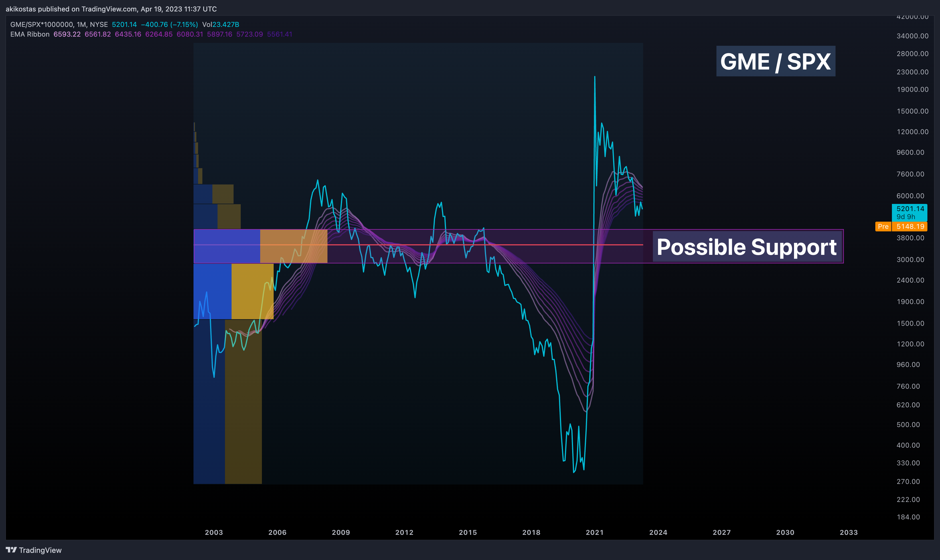940x560 pixels.
Task: Click the 7600.00 price axis label
Action: (x=910, y=174)
